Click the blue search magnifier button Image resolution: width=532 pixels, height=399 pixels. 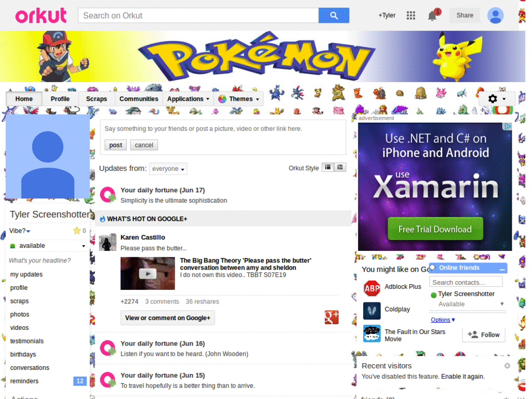tap(334, 16)
